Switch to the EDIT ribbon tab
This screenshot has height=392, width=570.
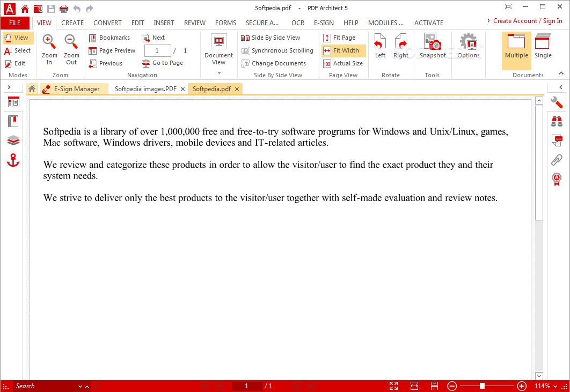click(138, 23)
